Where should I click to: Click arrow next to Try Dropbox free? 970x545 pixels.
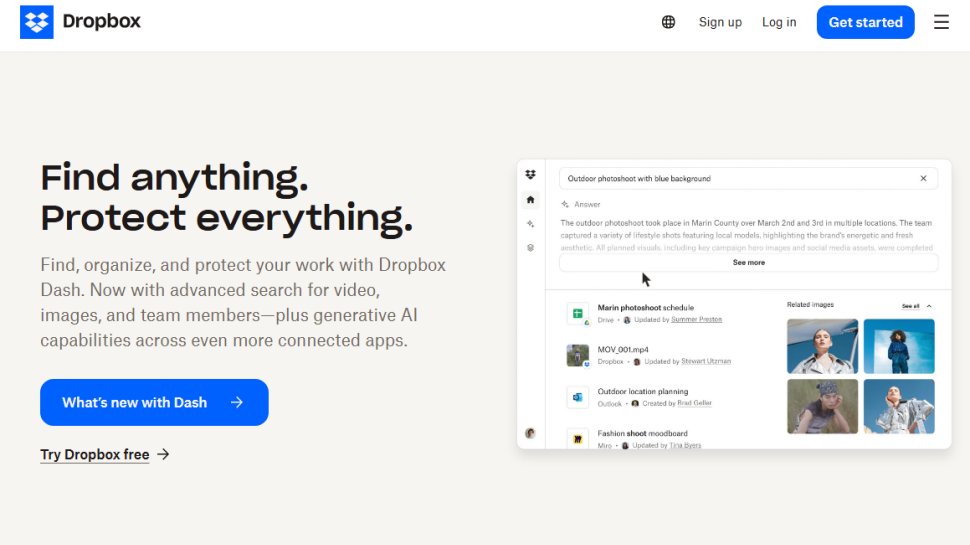(x=163, y=455)
